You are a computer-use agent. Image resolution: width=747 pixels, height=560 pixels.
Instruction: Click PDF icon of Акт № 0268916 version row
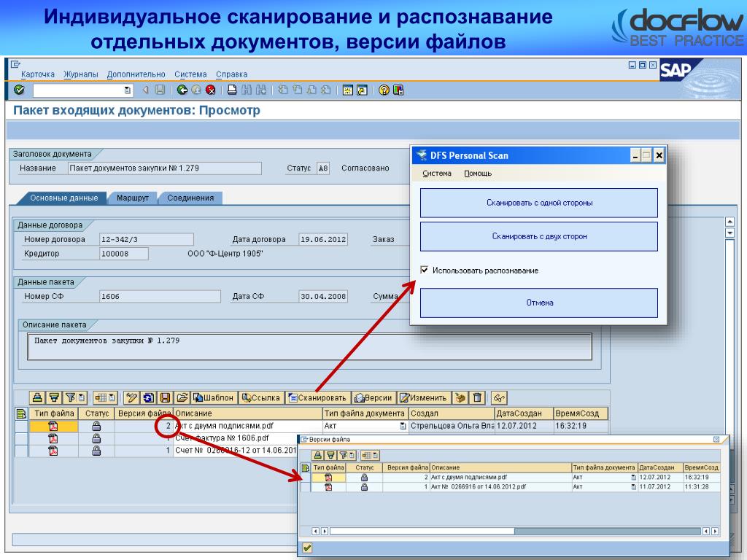coord(328,487)
